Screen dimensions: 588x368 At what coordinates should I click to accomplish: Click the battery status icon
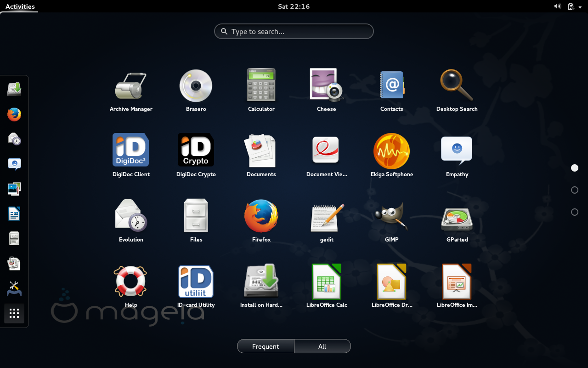pyautogui.click(x=571, y=6)
